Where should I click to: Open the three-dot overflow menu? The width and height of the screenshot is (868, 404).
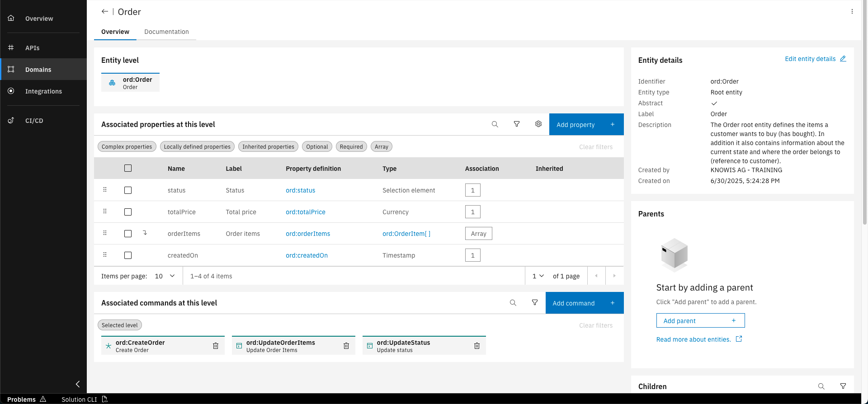[852, 12]
